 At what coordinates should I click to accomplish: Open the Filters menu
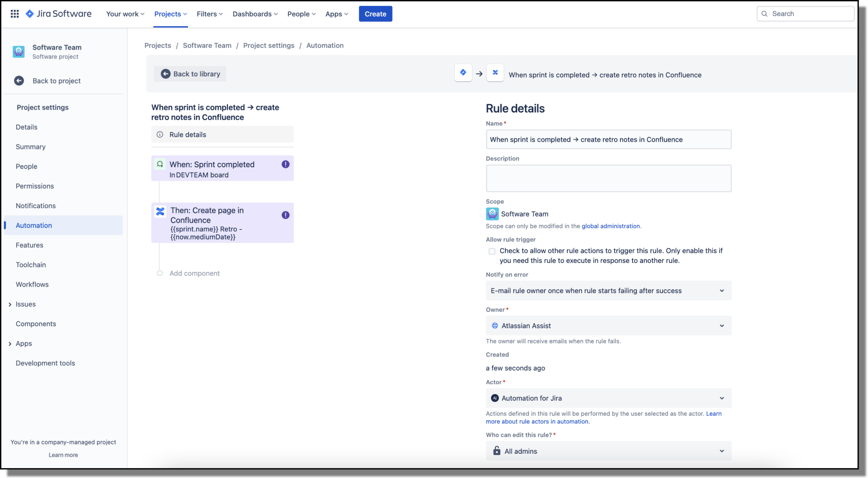click(209, 14)
